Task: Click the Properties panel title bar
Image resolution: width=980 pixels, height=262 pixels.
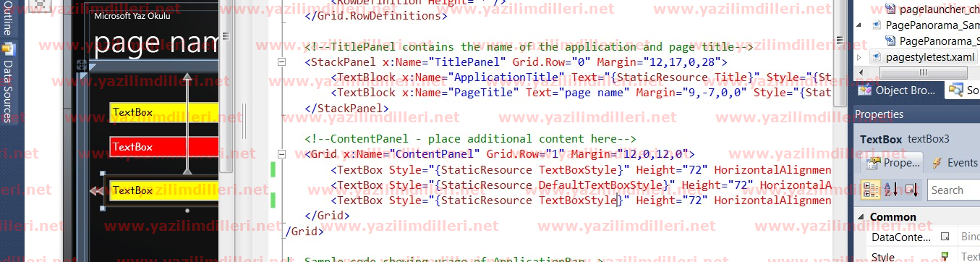Action: (x=916, y=114)
